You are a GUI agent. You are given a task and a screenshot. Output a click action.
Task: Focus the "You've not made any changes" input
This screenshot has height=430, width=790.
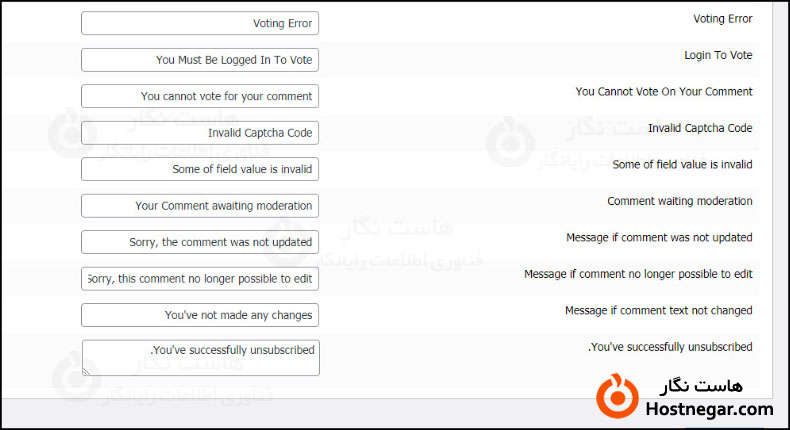point(200,315)
